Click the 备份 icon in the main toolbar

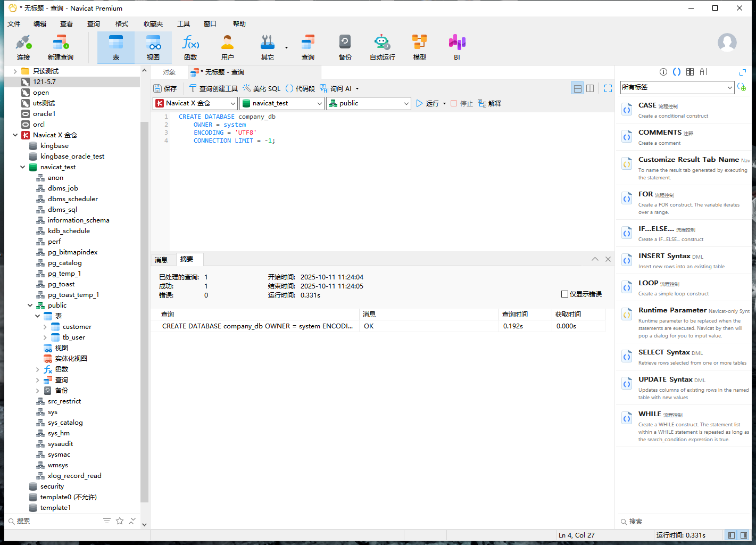(345, 47)
